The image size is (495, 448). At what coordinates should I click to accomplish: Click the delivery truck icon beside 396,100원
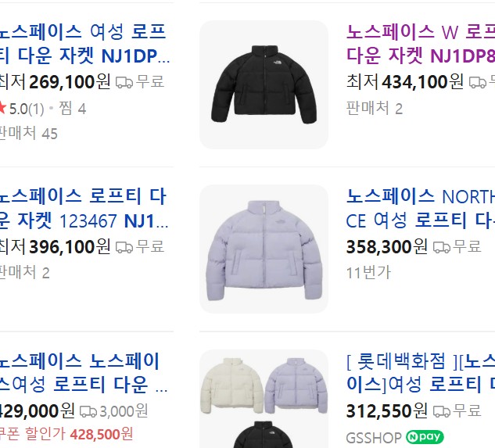tap(124, 247)
